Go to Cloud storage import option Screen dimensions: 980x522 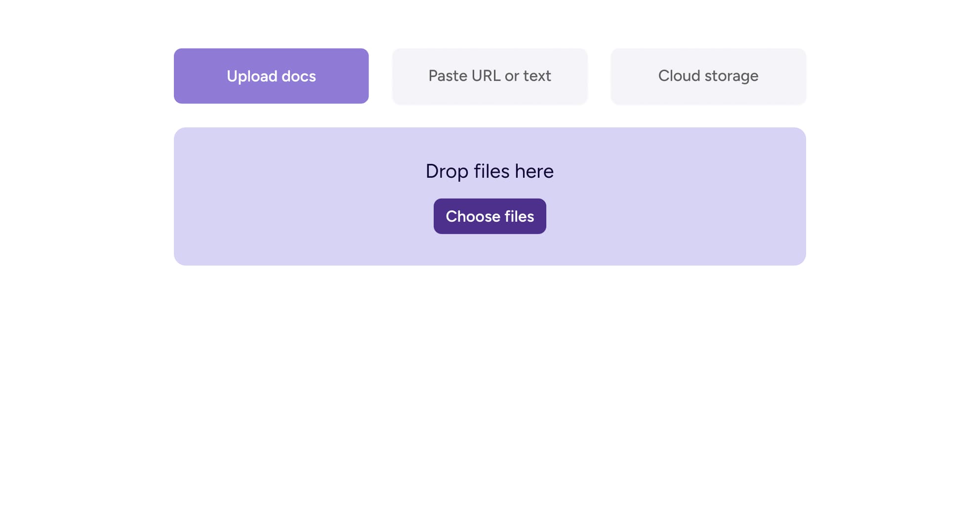point(708,76)
